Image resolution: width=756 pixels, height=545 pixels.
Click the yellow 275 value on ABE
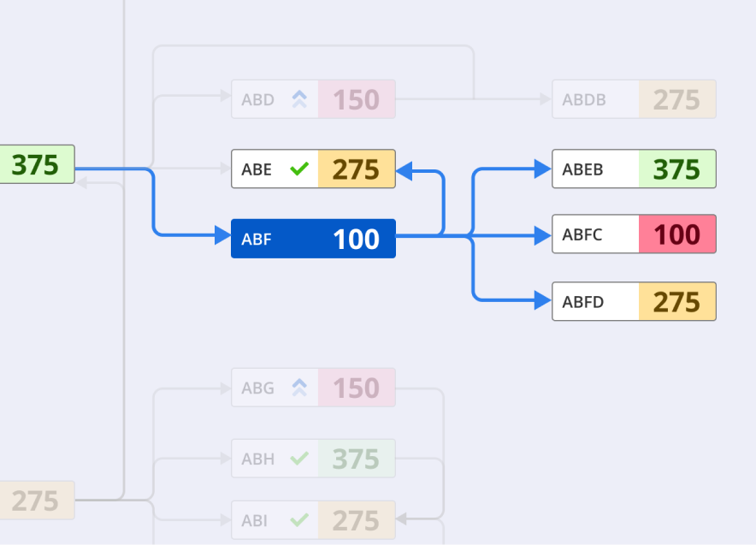pyautogui.click(x=356, y=169)
